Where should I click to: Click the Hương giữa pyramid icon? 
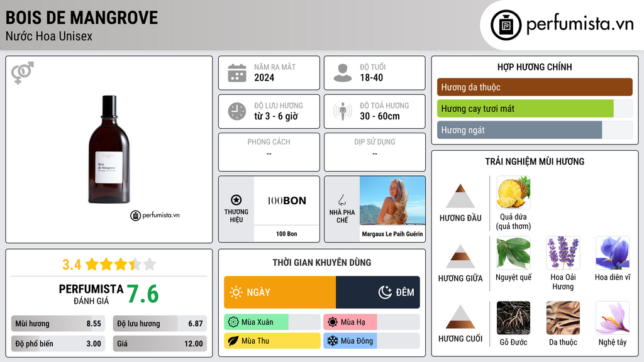coord(460,256)
